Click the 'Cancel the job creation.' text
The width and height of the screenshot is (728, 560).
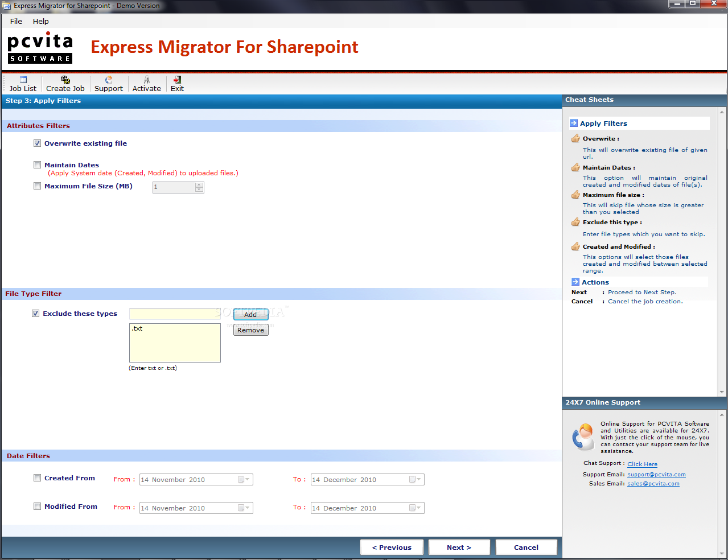645,302
